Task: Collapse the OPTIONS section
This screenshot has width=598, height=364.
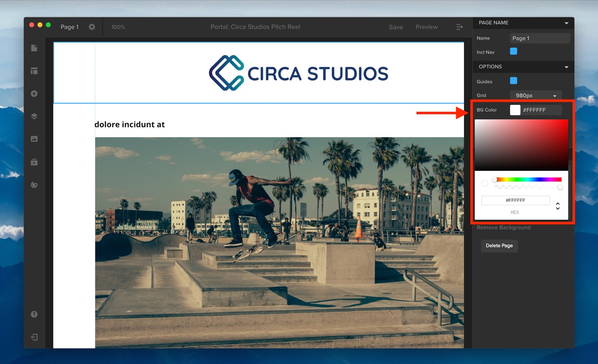Action: point(567,67)
